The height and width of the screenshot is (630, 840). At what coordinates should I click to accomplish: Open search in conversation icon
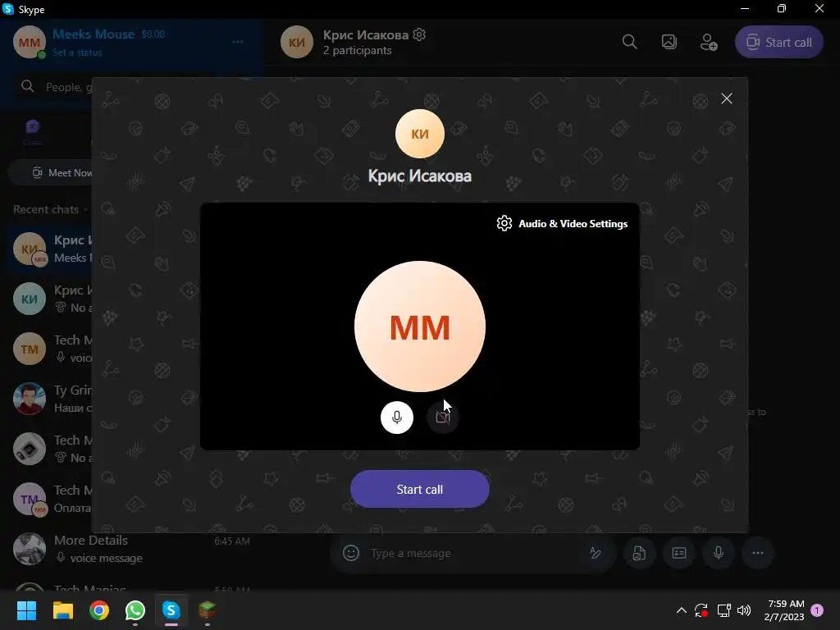(x=629, y=42)
